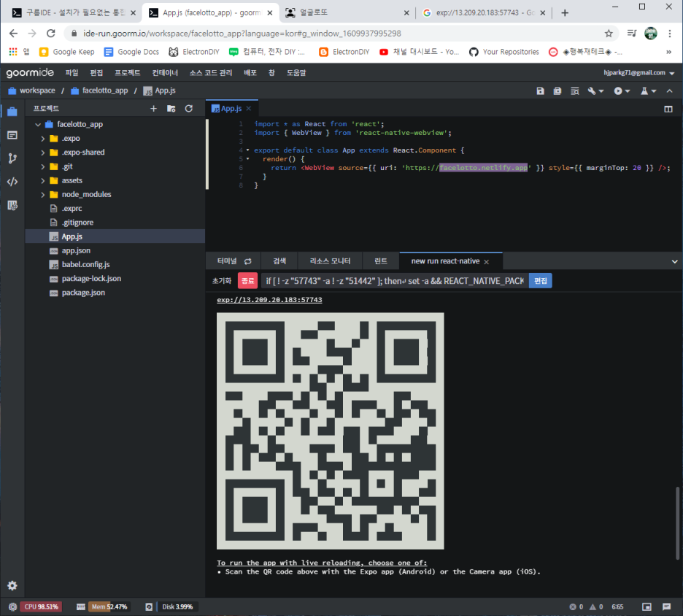Open the 배포 menu
683x616 pixels.
[x=250, y=73]
